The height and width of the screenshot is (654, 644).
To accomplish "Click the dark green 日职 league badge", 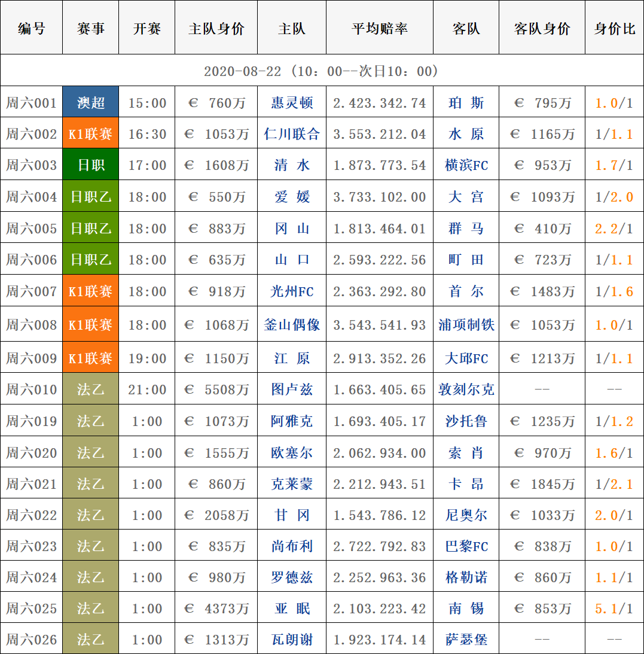I will click(x=91, y=165).
